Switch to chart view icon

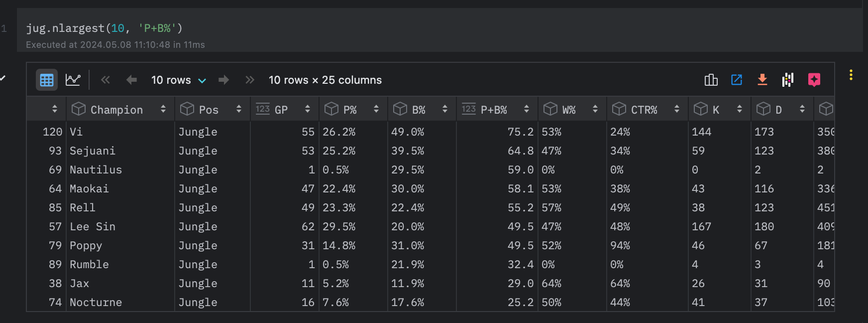[73, 80]
